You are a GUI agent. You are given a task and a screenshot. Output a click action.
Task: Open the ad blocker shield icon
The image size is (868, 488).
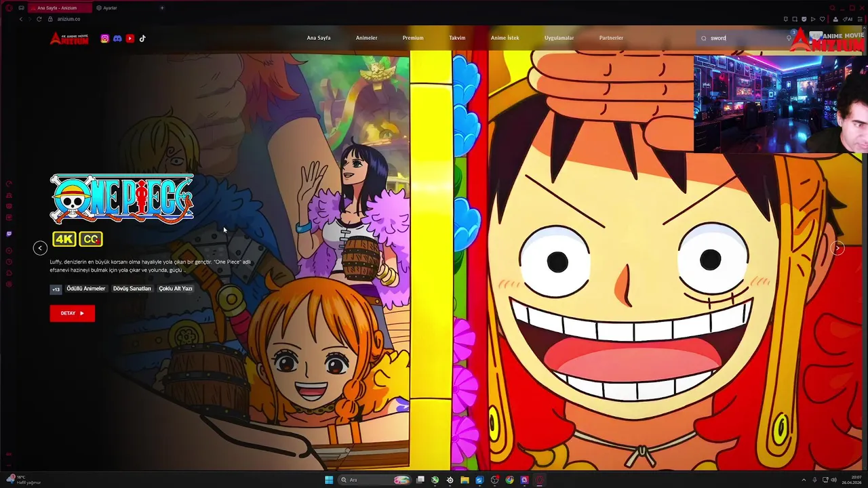tap(804, 19)
